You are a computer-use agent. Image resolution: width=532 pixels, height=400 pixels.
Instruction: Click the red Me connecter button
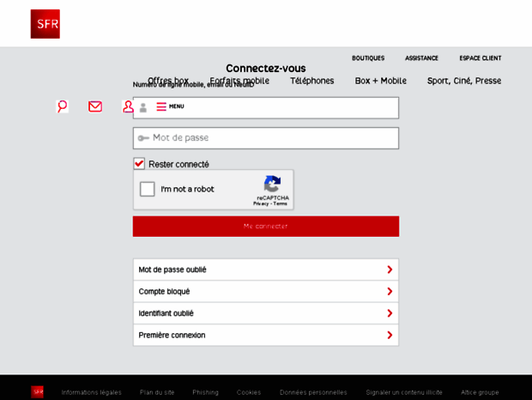point(266,227)
